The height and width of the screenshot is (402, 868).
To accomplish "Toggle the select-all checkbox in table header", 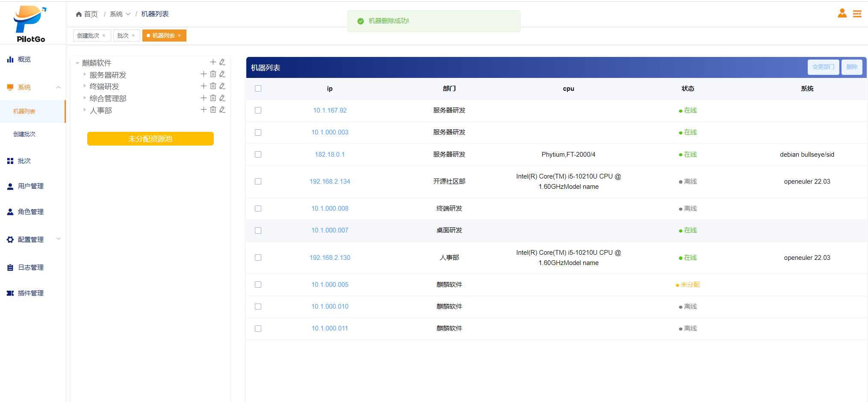I will tap(258, 89).
